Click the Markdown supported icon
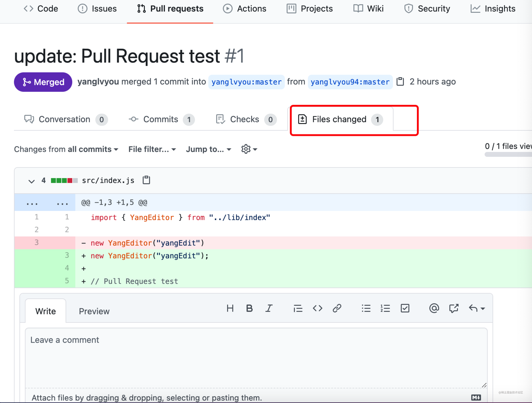 tap(476, 398)
